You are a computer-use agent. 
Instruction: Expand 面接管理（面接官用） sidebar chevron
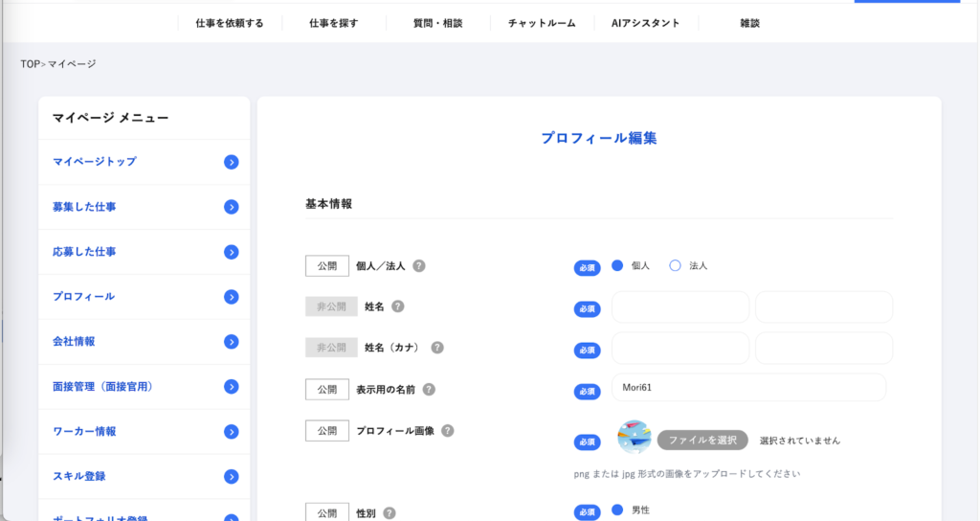pos(231,387)
